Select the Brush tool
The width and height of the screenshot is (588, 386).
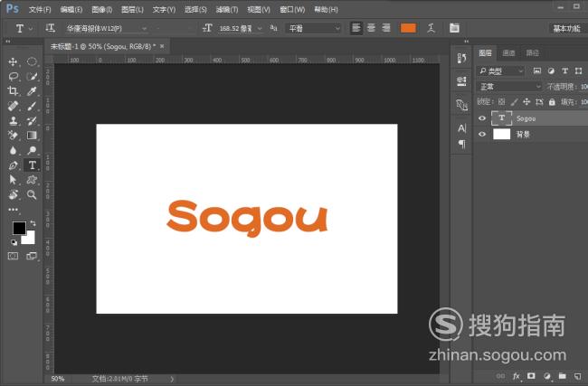tap(32, 106)
